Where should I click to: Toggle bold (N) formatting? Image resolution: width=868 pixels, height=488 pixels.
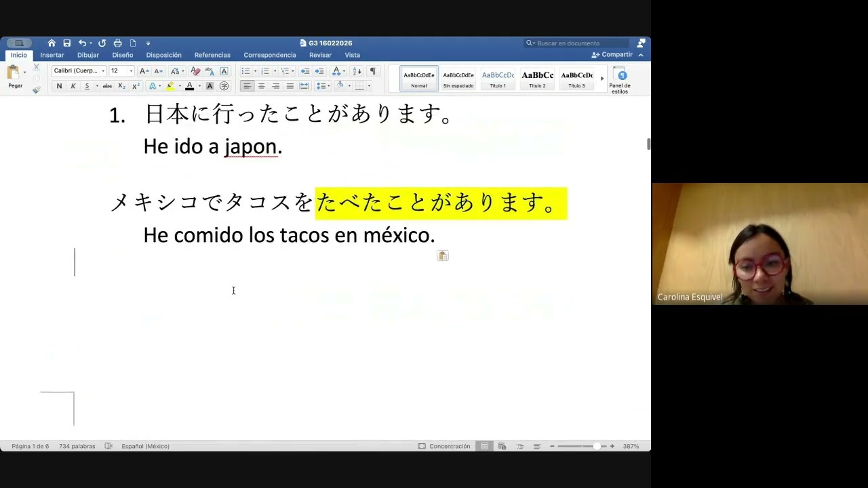59,86
